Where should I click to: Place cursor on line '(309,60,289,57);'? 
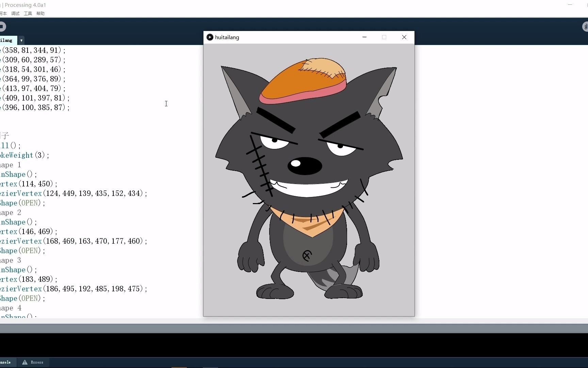click(x=33, y=60)
